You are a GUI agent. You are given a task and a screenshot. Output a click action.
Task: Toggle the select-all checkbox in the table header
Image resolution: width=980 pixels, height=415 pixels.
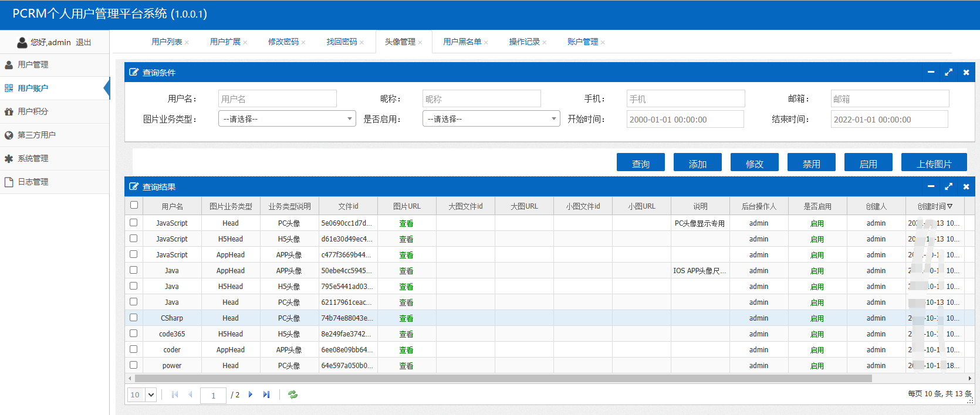tap(134, 205)
